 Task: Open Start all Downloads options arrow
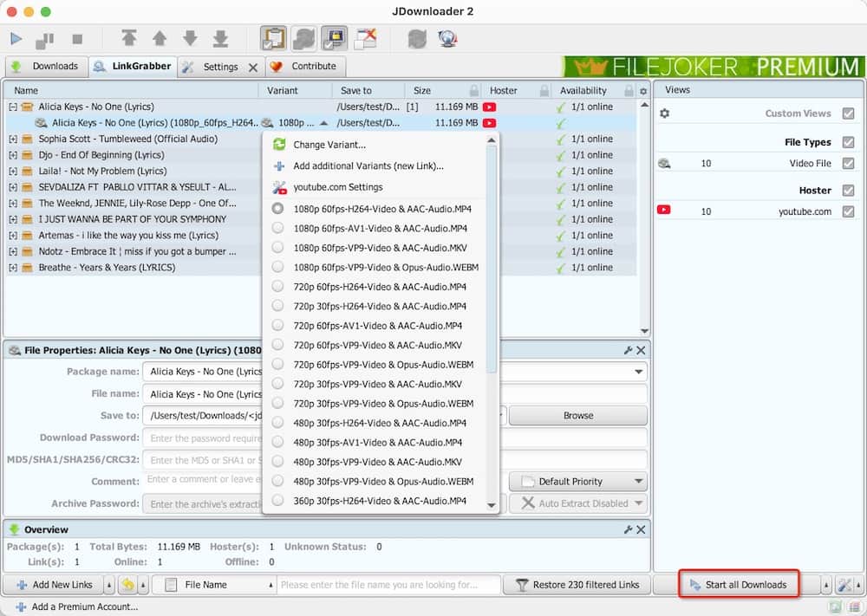click(x=826, y=585)
